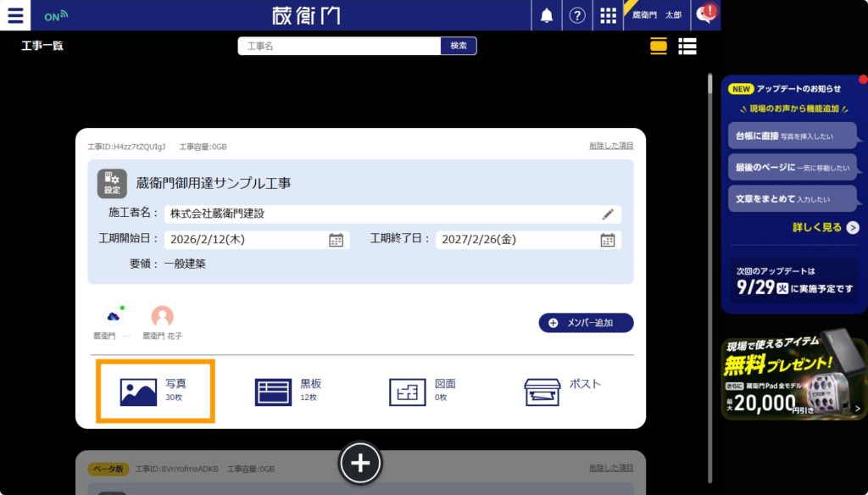The width and height of the screenshot is (868, 495).
Task: Click the 蔵衛門 logo in header
Action: [306, 15]
